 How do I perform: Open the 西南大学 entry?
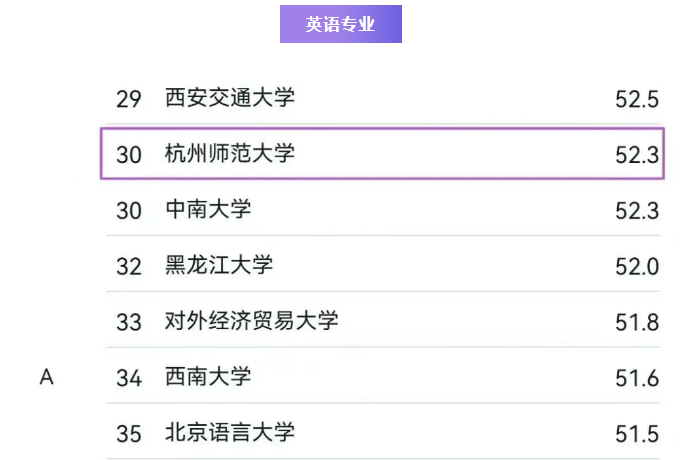(207, 377)
